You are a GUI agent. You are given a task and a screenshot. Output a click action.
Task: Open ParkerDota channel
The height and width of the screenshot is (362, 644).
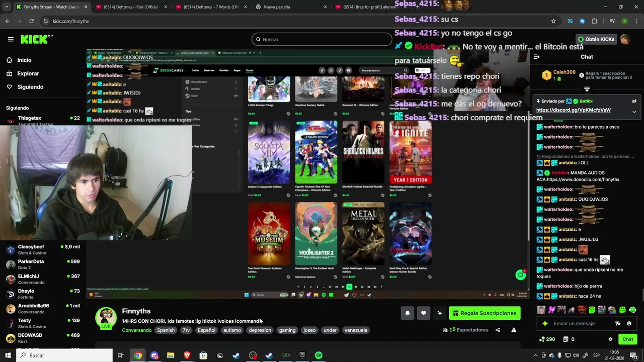tap(43, 264)
